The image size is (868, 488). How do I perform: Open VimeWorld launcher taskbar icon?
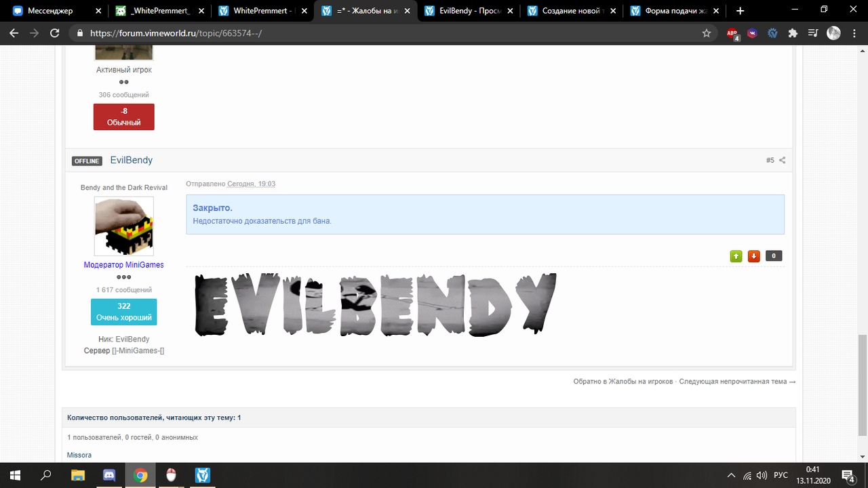point(202,475)
